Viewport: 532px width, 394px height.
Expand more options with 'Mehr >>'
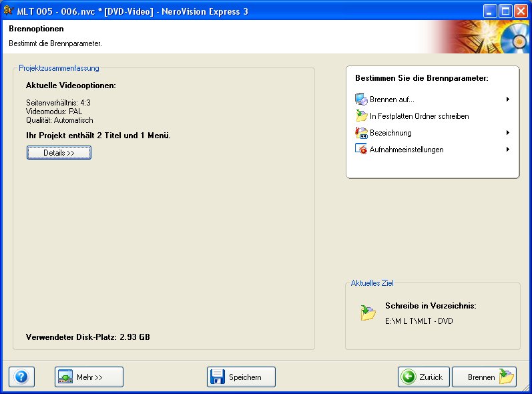pyautogui.click(x=89, y=377)
